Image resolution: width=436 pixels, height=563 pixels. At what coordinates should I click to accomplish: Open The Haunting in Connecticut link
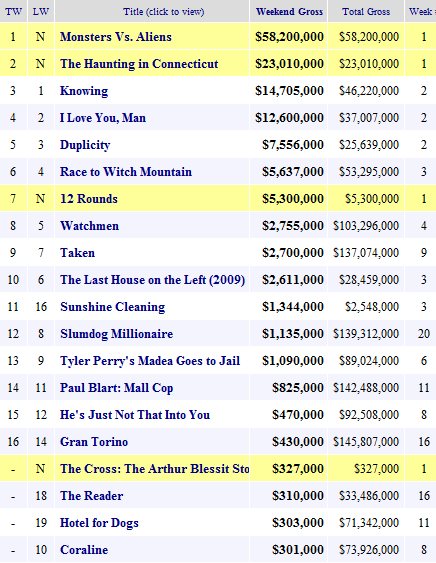click(139, 64)
